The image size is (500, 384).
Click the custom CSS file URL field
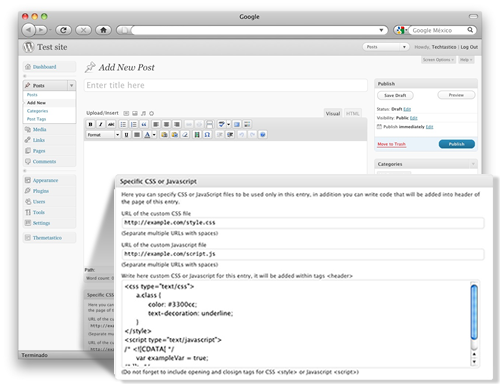[303, 223]
